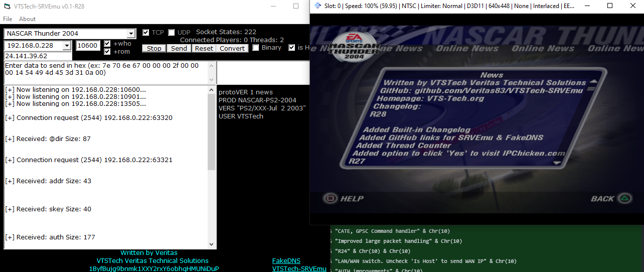Viewport: 644px width, 272px height.
Task: Click the emulator window title bar icon
Action: coord(317,6)
